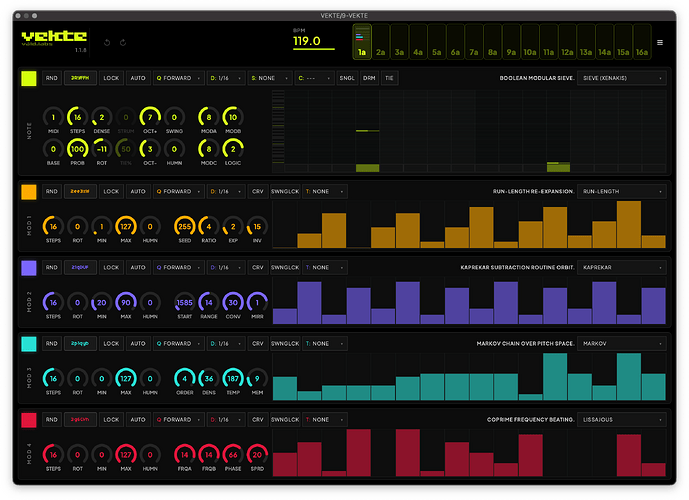Open LISSAJOUS algorithm dropdown

tap(622, 420)
